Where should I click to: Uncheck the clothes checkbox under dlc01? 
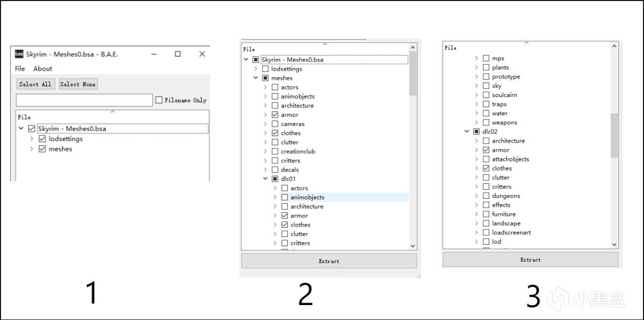tap(284, 225)
